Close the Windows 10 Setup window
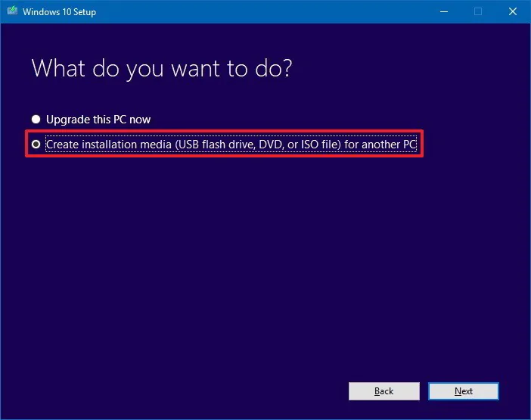This screenshot has height=420, width=531. pos(513,11)
